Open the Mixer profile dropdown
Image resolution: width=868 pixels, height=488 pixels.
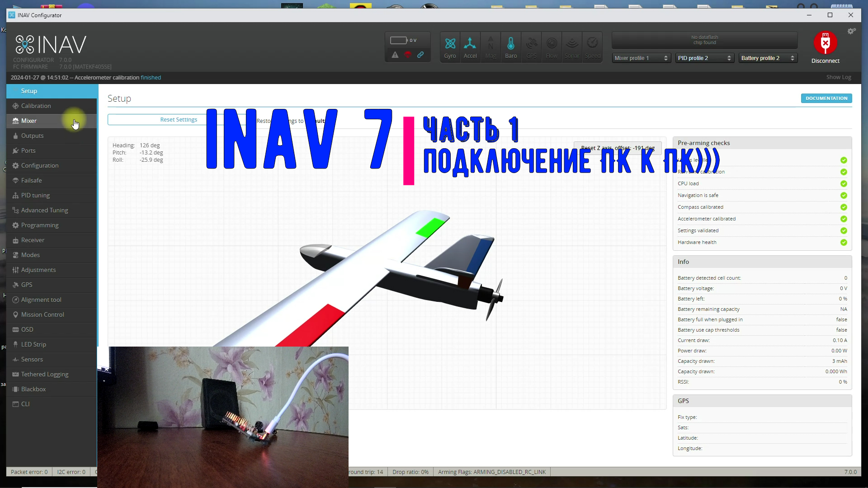click(641, 58)
